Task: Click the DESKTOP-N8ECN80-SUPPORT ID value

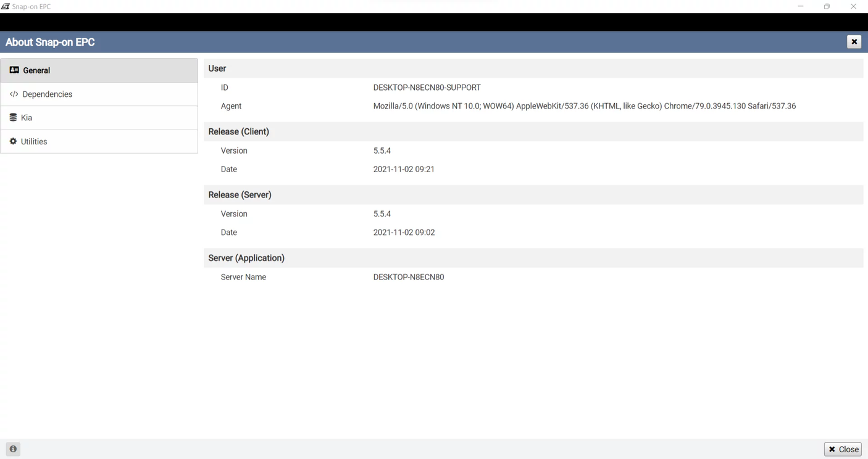Action: click(427, 87)
